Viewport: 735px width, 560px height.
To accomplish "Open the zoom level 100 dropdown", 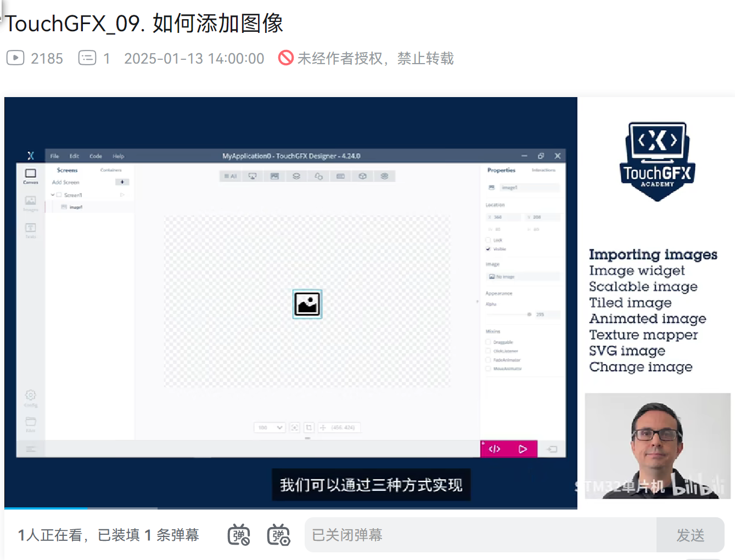I will click(270, 427).
